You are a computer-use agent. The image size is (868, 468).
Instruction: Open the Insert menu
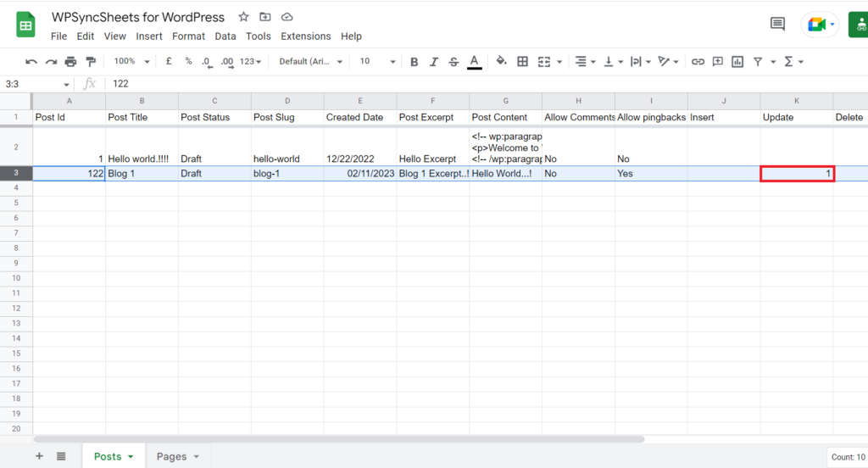click(x=149, y=36)
